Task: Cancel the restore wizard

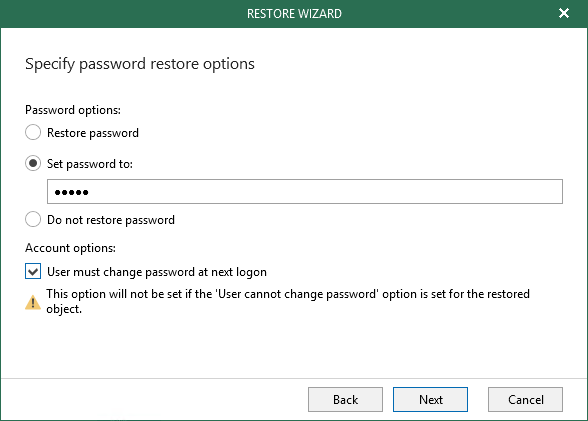Action: [525, 400]
